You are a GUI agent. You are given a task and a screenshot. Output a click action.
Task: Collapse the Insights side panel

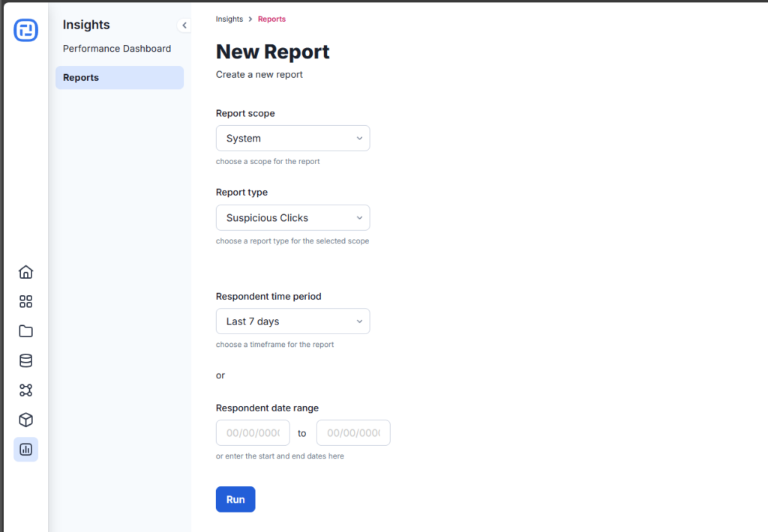[x=184, y=25]
